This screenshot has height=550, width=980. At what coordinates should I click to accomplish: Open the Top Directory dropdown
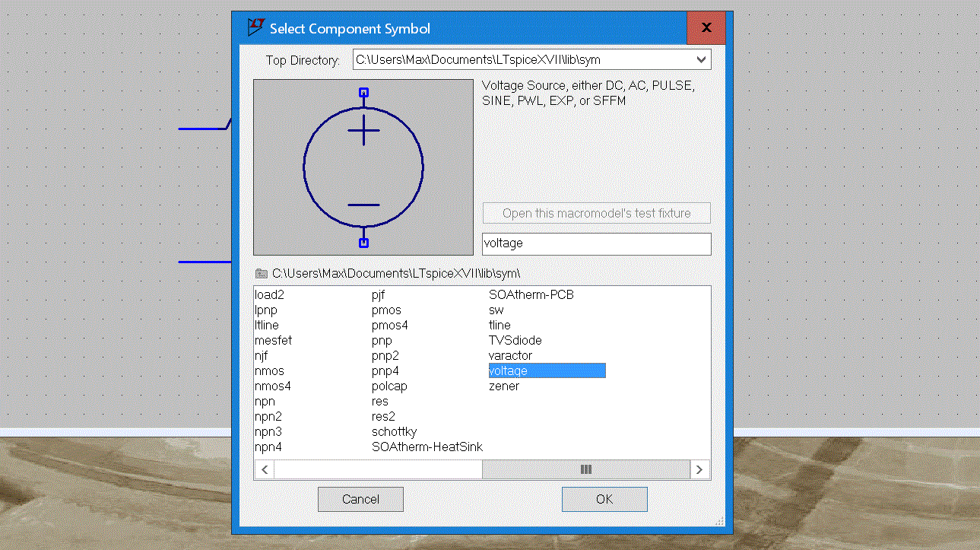700,59
